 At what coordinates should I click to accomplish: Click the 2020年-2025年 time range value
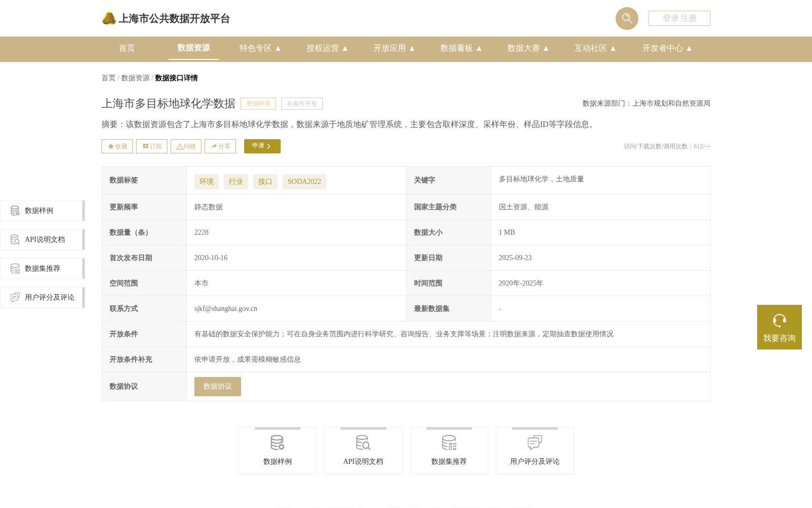(x=521, y=283)
